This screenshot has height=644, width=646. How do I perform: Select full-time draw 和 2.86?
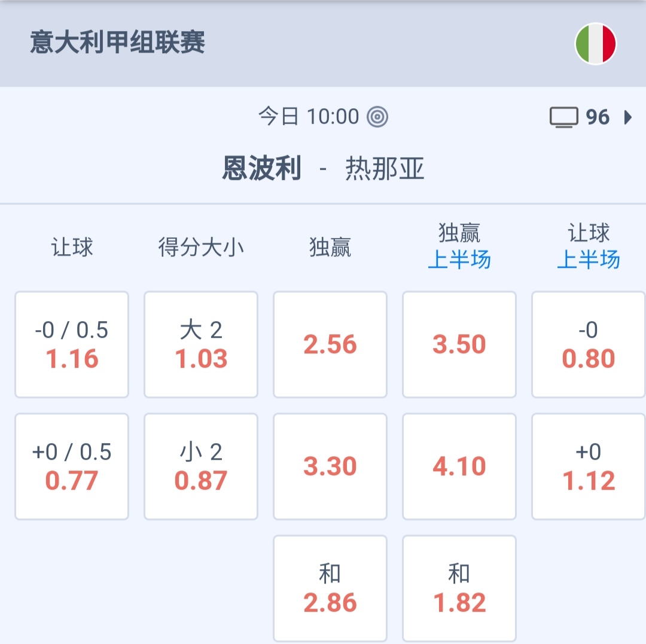[330, 588]
